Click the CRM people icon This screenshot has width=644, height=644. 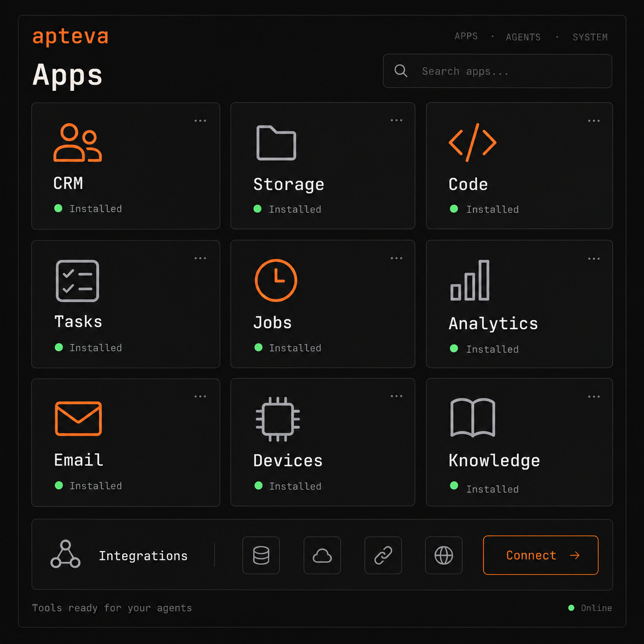click(x=78, y=143)
